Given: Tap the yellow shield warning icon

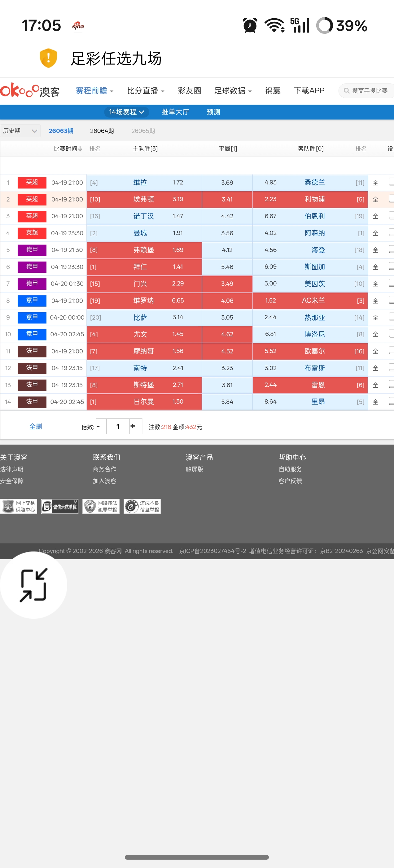Looking at the screenshot, I should point(49,58).
